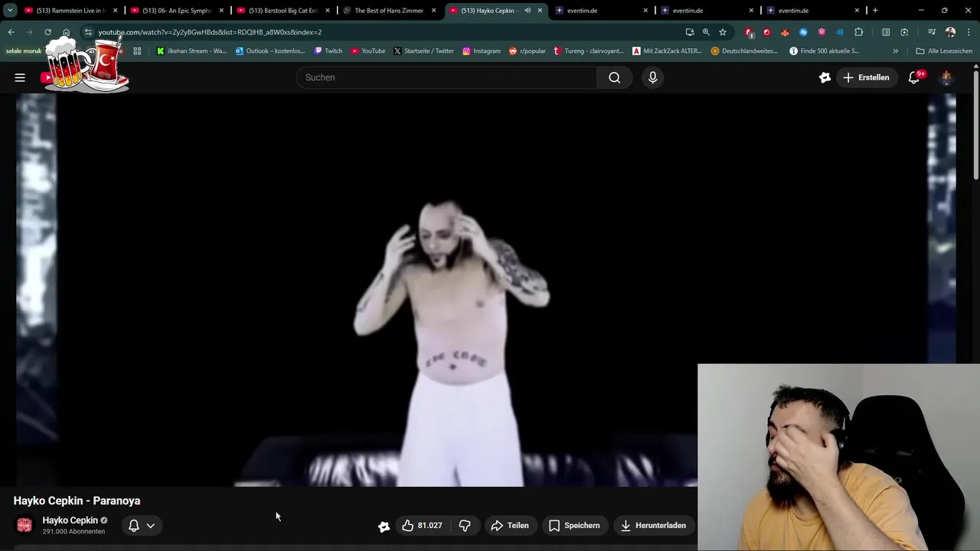Open the YouTube account avatar menu
The width and height of the screenshot is (980, 551).
point(946,77)
